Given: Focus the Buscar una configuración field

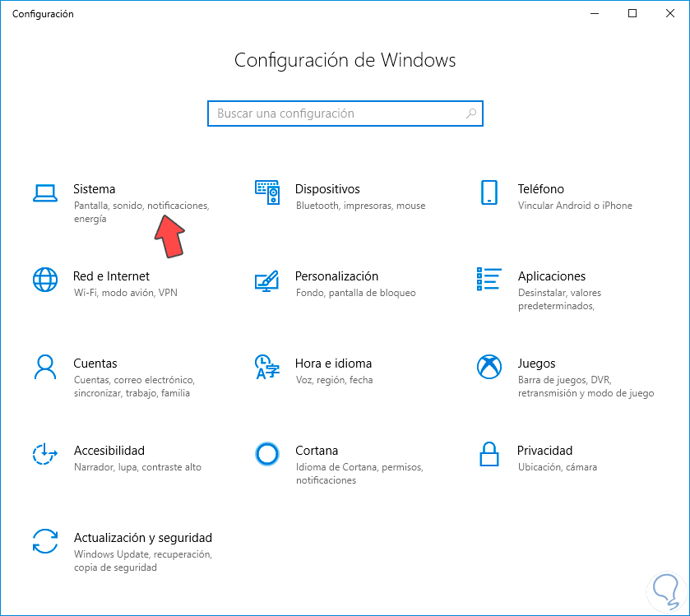Looking at the screenshot, I should coord(337,113).
